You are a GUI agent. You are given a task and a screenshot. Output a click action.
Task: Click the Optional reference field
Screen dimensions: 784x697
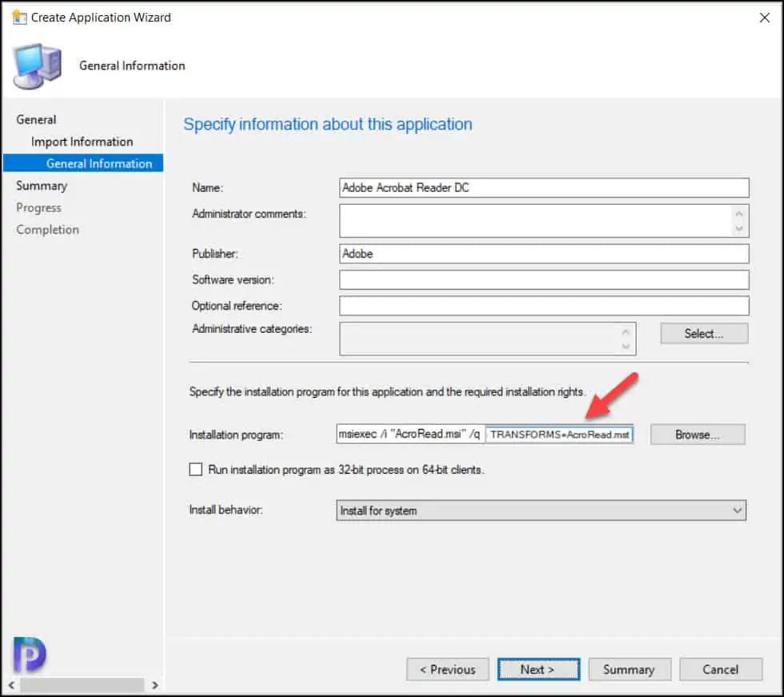(x=544, y=306)
